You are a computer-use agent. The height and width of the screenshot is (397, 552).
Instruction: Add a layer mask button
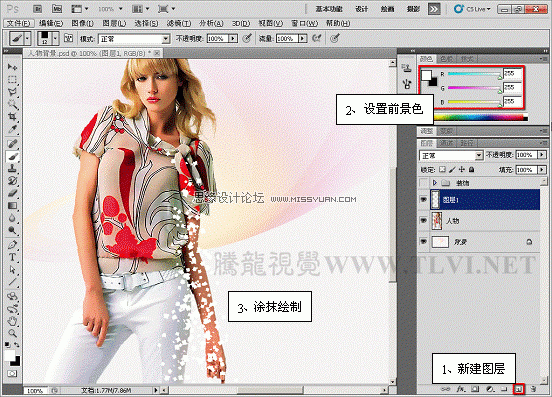pos(475,389)
